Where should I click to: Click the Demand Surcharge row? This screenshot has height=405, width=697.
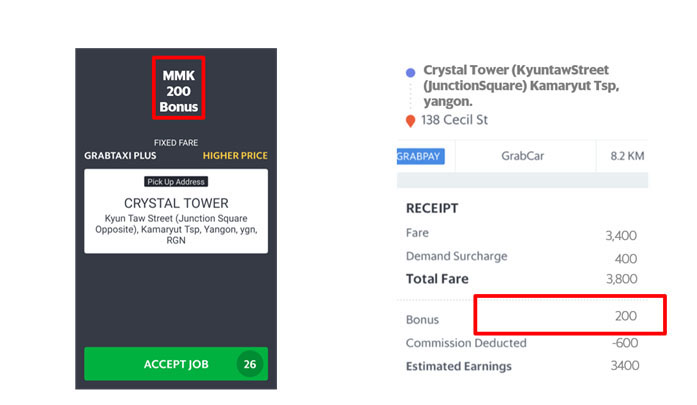click(520, 257)
